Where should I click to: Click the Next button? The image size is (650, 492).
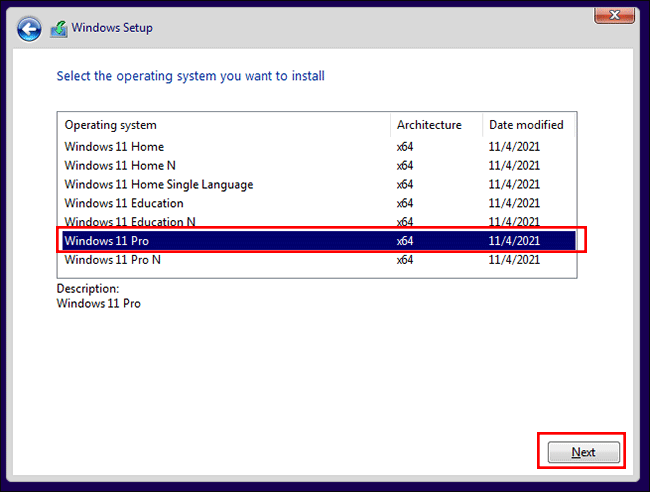[583, 452]
